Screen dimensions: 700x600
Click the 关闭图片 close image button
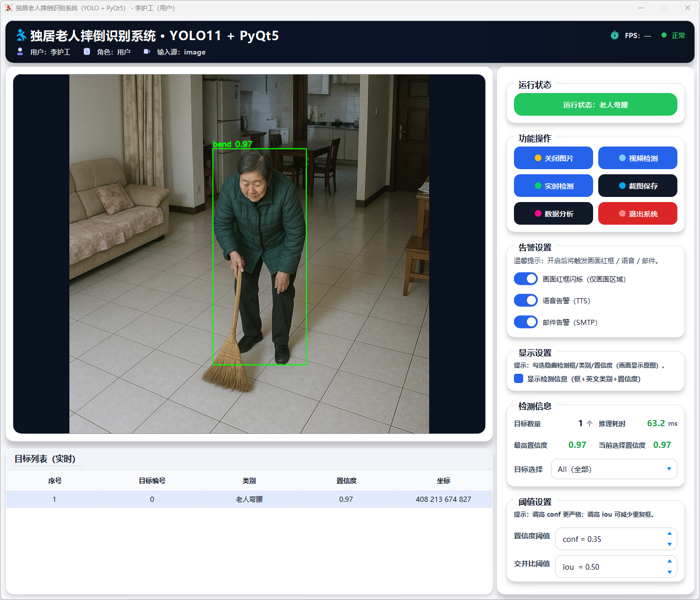point(553,158)
